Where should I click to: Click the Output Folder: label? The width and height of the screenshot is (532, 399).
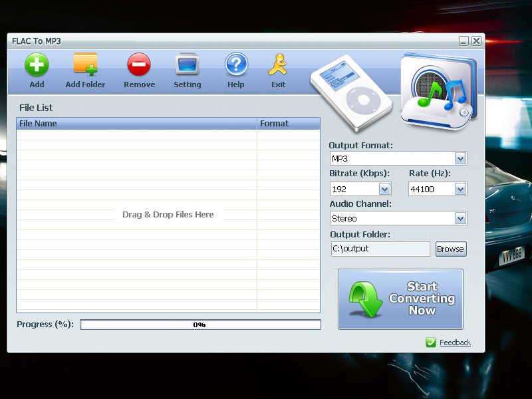(x=360, y=235)
